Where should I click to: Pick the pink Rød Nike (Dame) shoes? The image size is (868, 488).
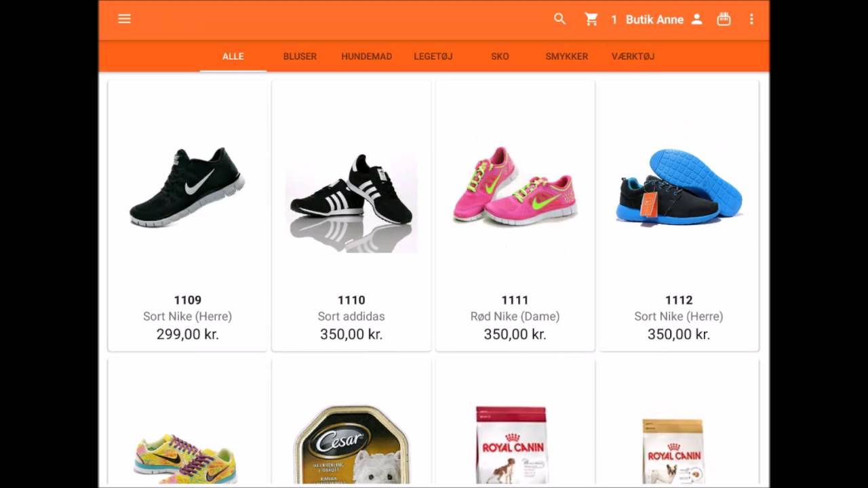click(x=515, y=216)
